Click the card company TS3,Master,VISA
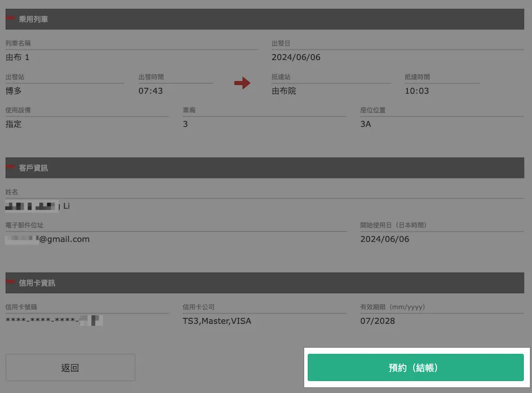The image size is (532, 393). click(x=217, y=321)
